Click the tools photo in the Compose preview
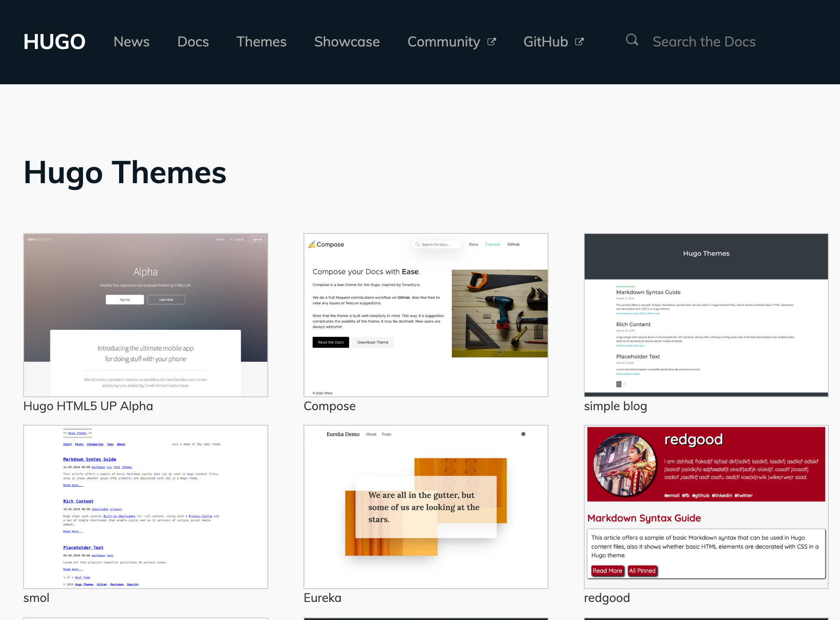Screen dimensions: 840x620 point(500,313)
